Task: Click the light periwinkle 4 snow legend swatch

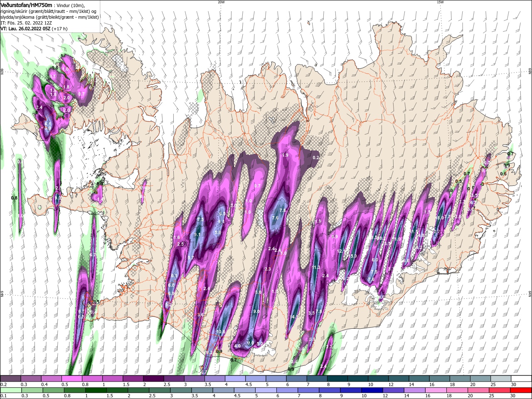Action: click(x=235, y=378)
